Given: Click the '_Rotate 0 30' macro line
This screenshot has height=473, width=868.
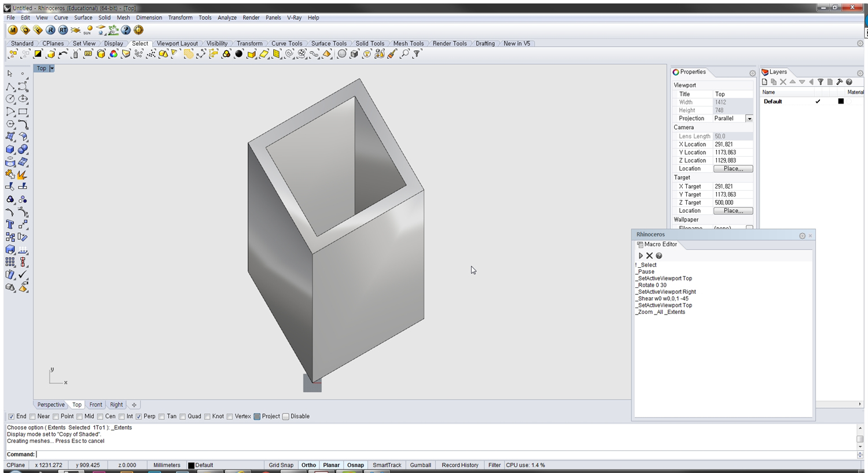Looking at the screenshot, I should click(x=651, y=285).
